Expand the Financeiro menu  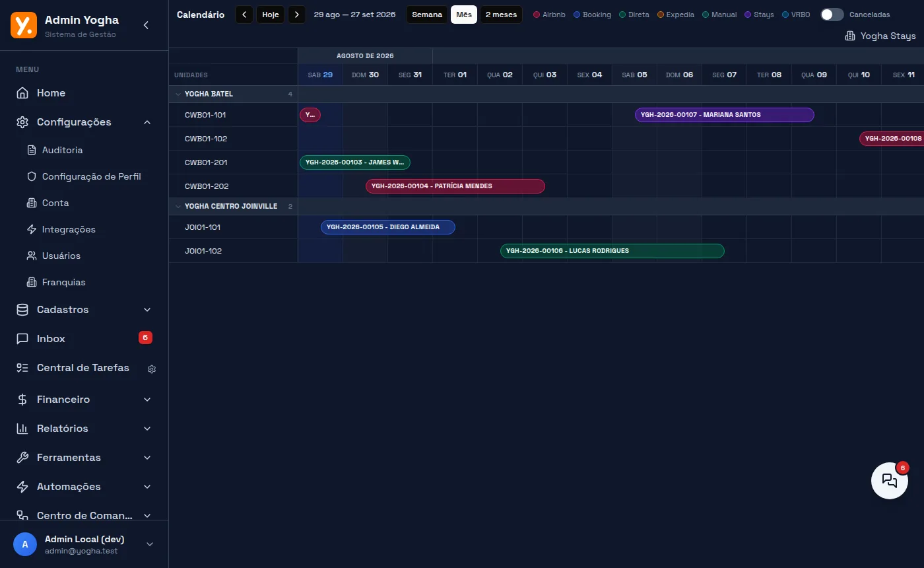[x=147, y=400]
